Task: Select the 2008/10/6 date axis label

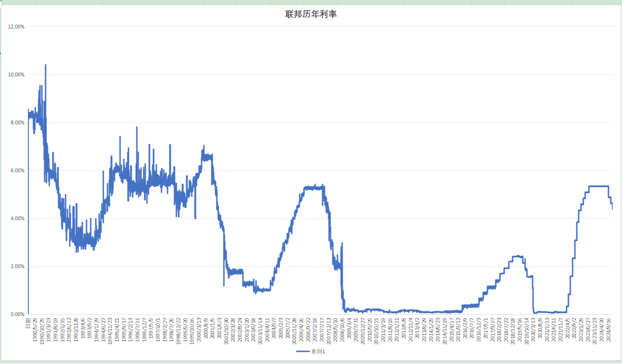Action: click(342, 330)
